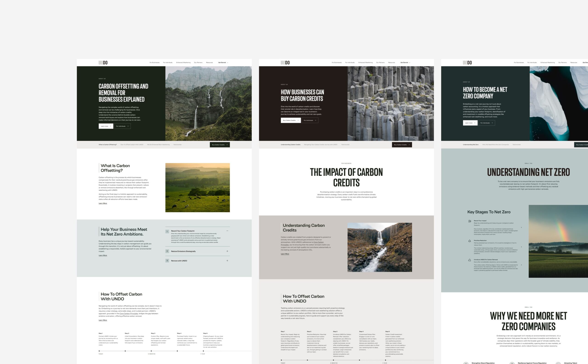
Task: Click the UNDO logo on the Carbon Offsetting page
Action: coord(103,63)
